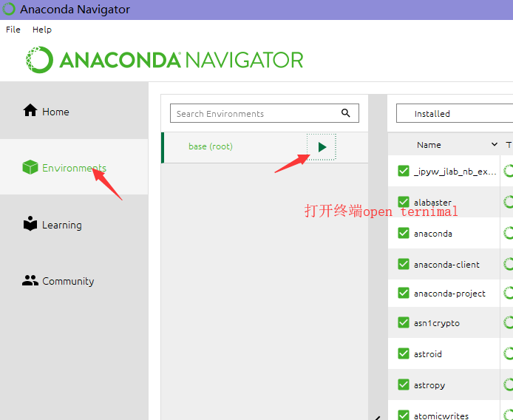
Task: Click the green play arrow for base (root)
Action: click(x=322, y=147)
